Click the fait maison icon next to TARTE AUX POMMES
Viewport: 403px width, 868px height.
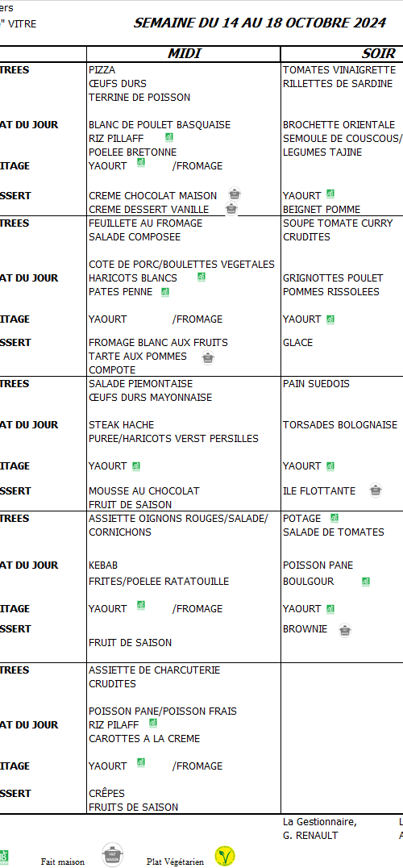pyautogui.click(x=208, y=357)
